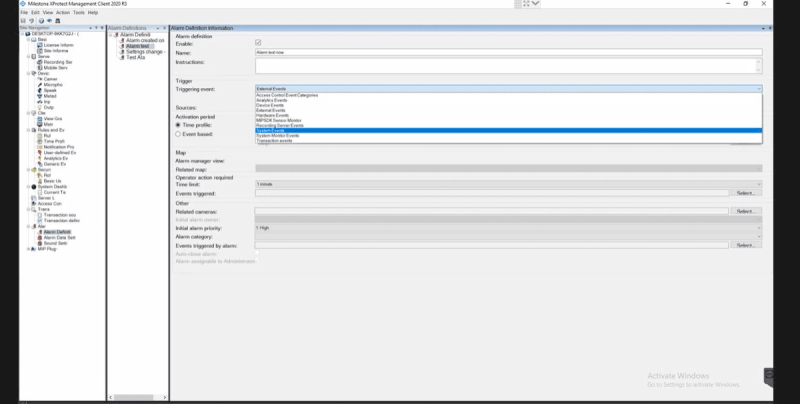The image size is (800, 404).
Task: Click the save icon in the toolbar
Action: coord(23,21)
